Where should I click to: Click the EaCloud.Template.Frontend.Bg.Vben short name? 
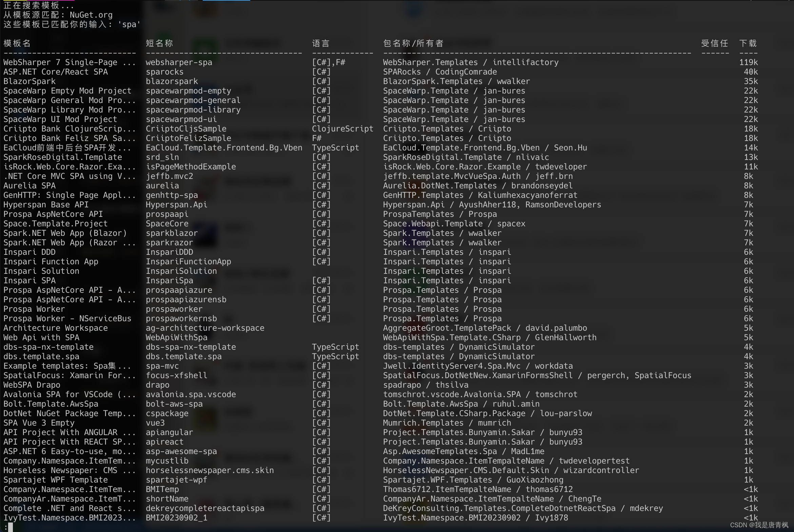click(x=224, y=148)
